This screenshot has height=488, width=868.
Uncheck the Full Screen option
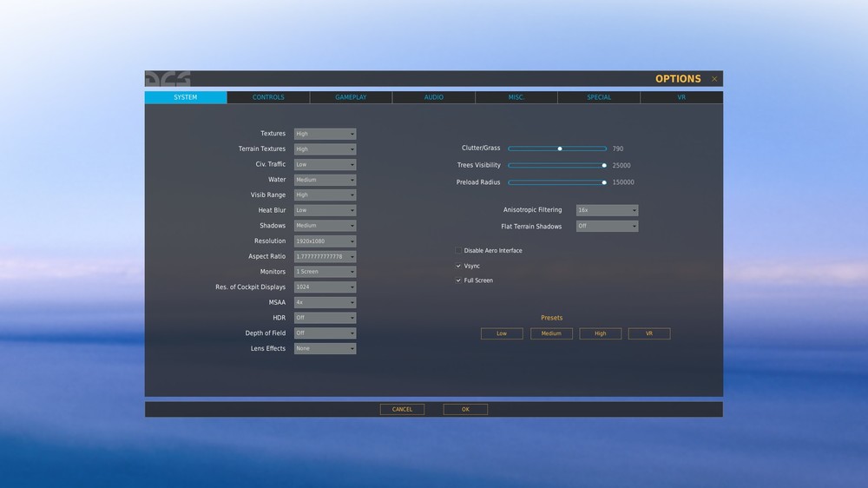(458, 280)
